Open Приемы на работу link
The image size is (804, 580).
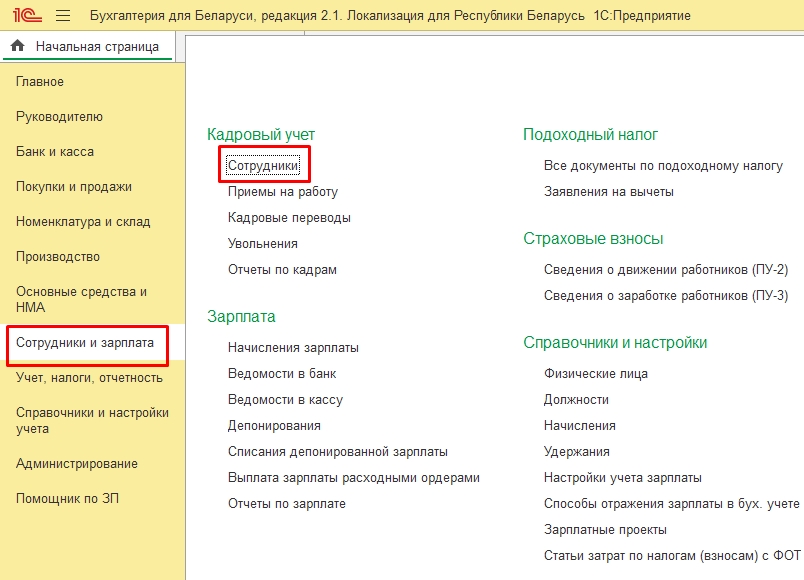click(283, 192)
